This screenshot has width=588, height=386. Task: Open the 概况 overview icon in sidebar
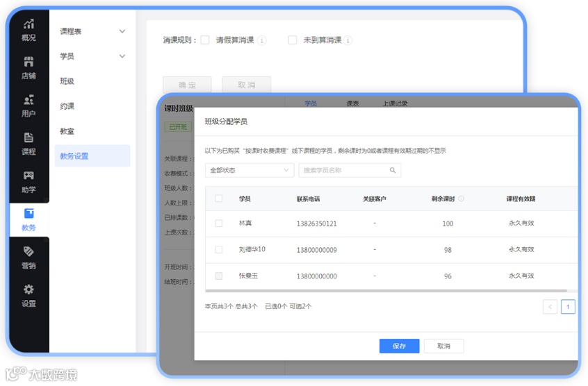click(29, 24)
